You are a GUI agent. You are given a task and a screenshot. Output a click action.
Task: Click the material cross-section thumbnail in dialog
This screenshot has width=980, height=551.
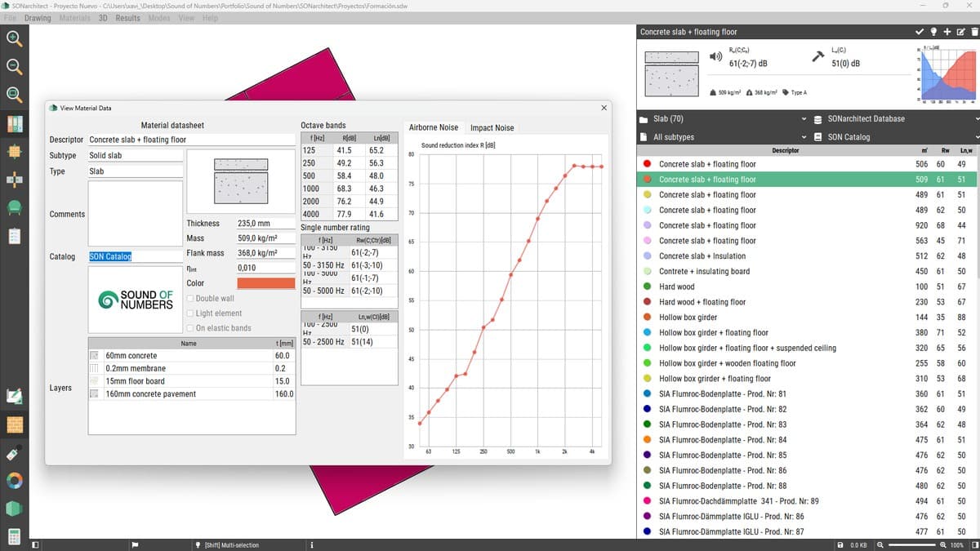pos(241,180)
